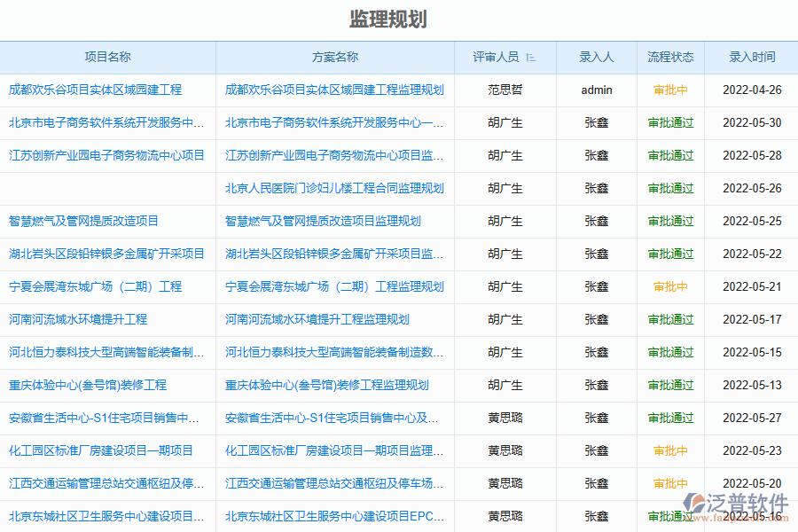
Task: Select the 录入人 column header
Action: [x=596, y=57]
